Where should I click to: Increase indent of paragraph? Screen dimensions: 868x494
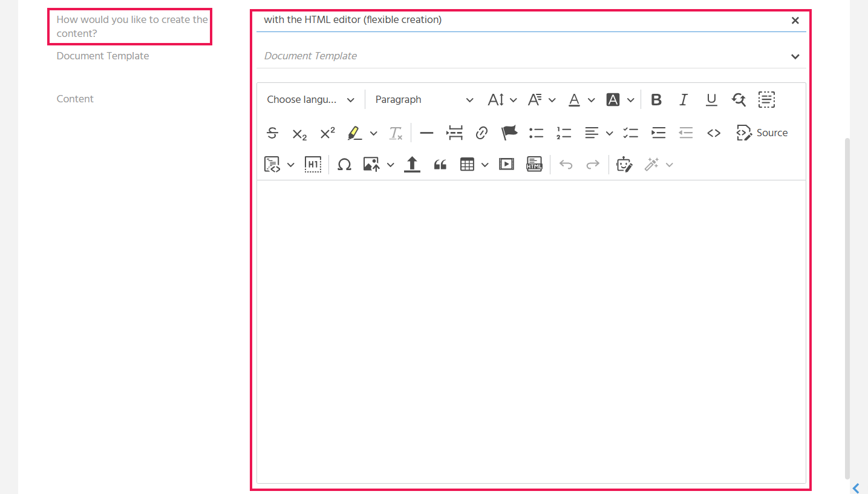click(658, 133)
